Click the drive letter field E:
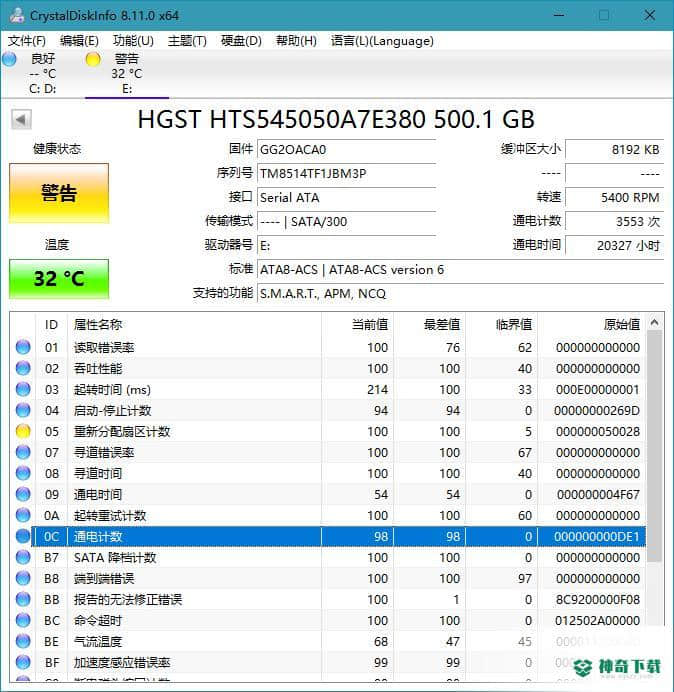 click(346, 245)
